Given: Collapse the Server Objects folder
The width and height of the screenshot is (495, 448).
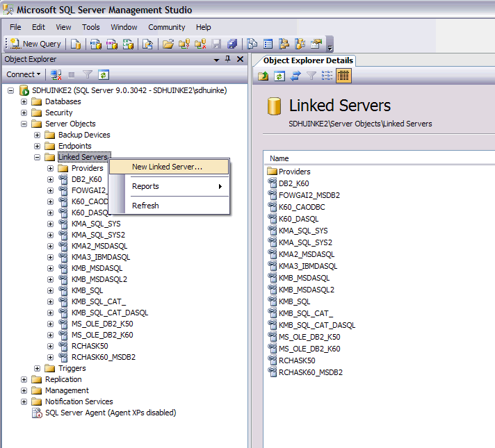Looking at the screenshot, I should pyautogui.click(x=24, y=124).
